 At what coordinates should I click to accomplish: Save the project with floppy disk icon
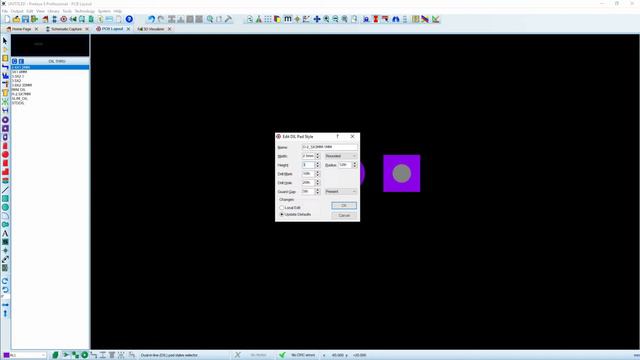[x=25, y=19]
